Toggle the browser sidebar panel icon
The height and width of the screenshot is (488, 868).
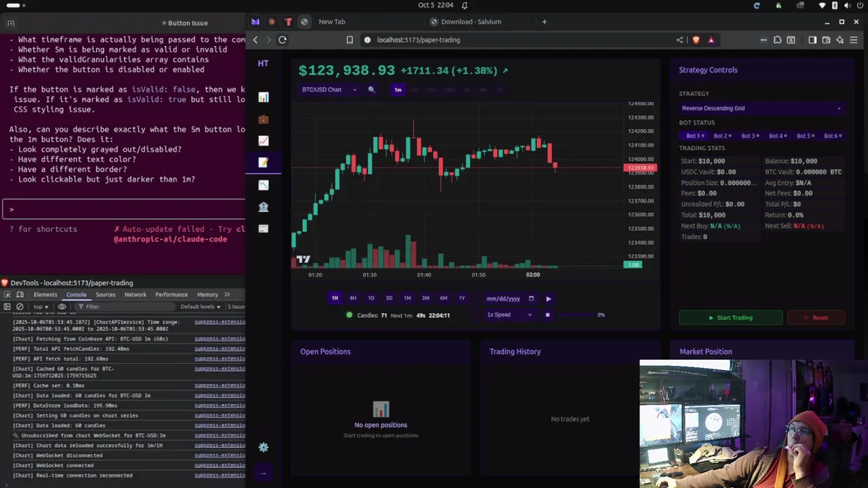coord(812,40)
